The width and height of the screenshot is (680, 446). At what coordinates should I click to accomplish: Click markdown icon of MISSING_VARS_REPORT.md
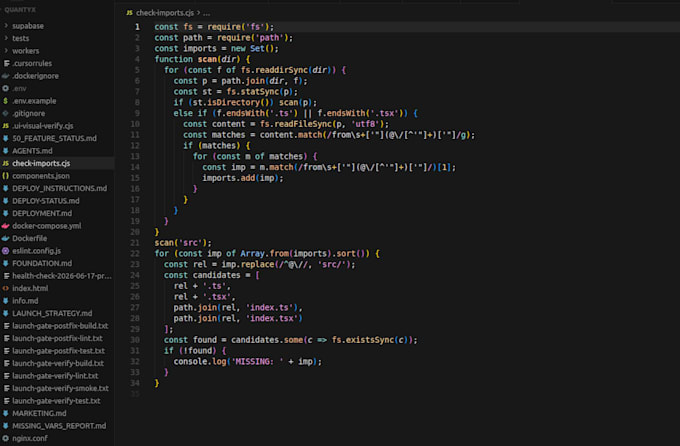(6, 426)
